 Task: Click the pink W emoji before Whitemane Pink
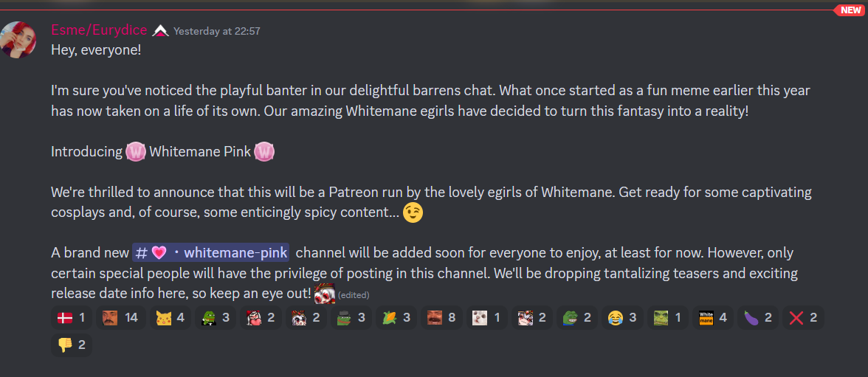point(135,152)
